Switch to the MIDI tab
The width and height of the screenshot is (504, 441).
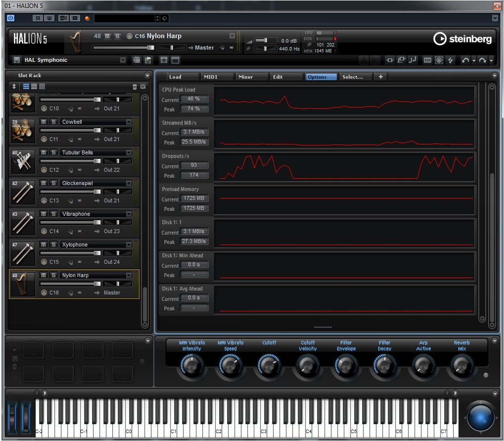[217, 77]
